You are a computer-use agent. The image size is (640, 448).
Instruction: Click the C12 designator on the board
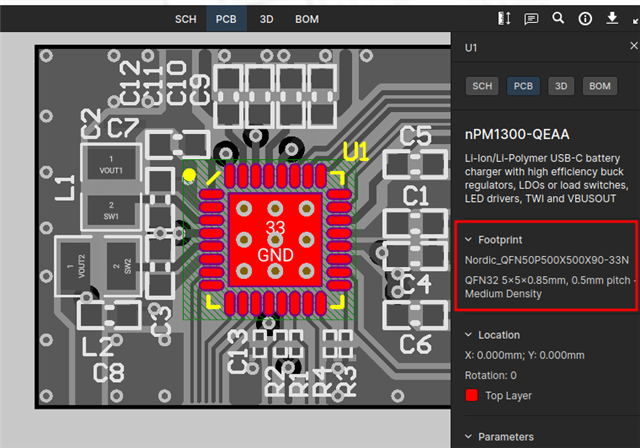130,84
